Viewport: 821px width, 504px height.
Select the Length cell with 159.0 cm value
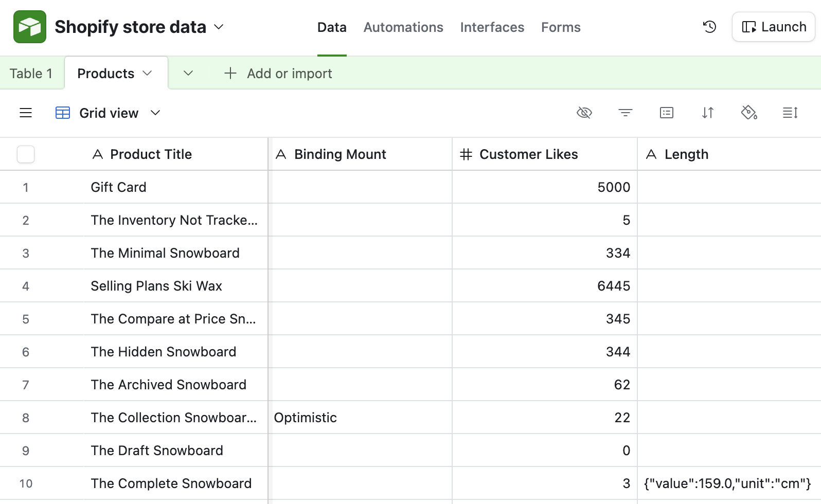click(727, 483)
